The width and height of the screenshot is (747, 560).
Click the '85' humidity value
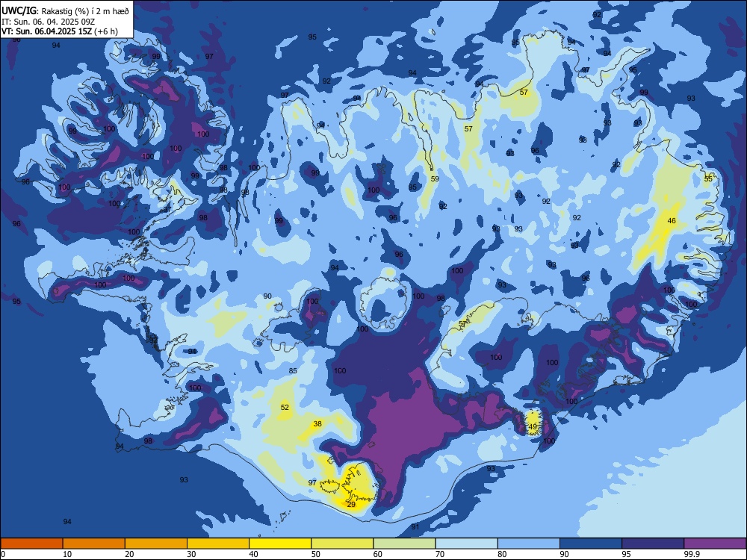(293, 370)
